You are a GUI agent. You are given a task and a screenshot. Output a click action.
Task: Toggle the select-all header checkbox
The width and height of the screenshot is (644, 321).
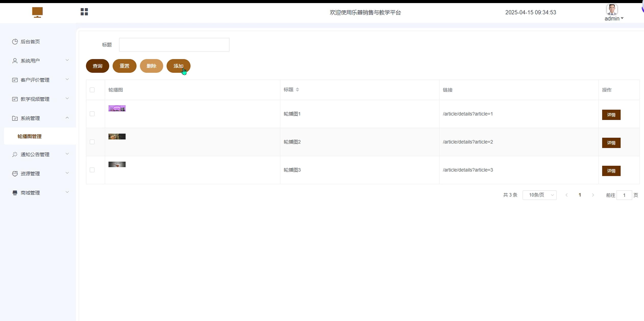(92, 90)
